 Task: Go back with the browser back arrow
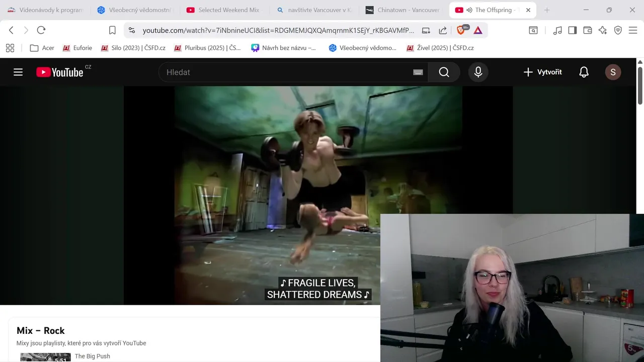[x=11, y=30]
